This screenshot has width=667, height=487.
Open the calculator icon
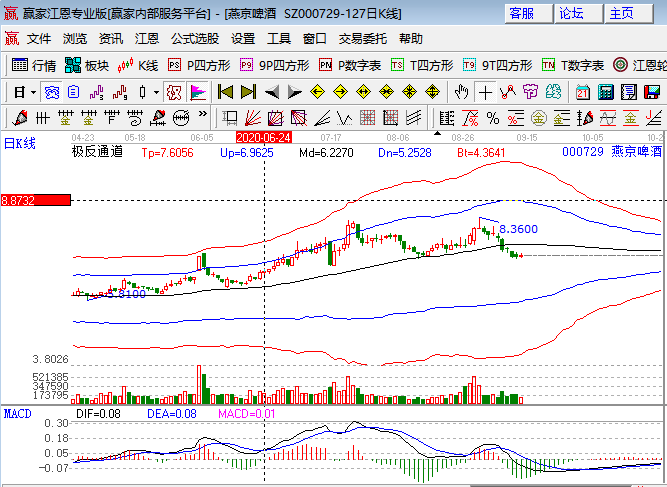(605, 92)
